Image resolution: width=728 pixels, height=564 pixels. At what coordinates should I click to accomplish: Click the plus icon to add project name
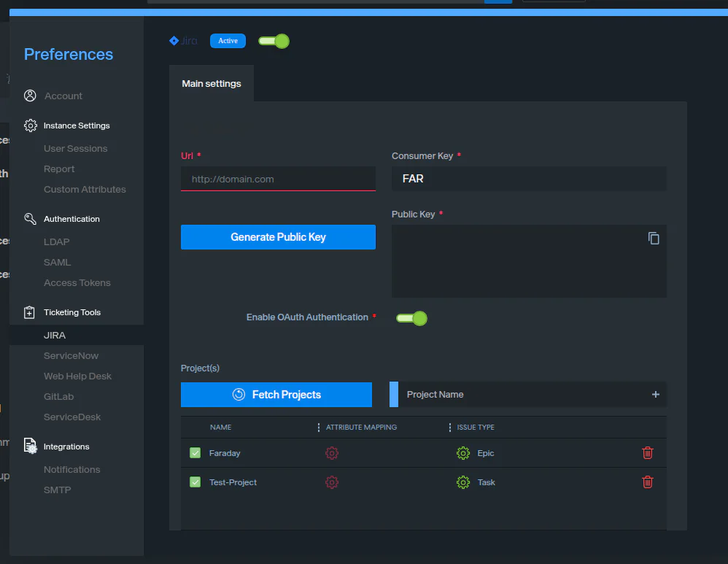655,395
